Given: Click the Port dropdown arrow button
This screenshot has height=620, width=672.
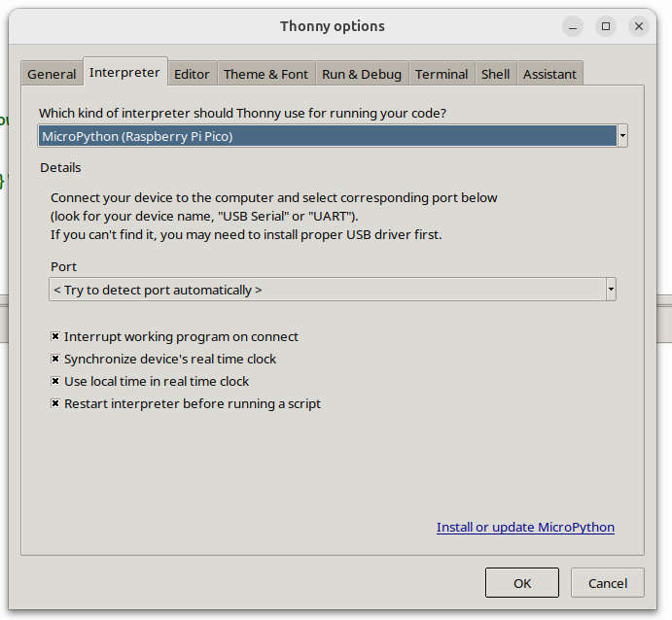Looking at the screenshot, I should pyautogui.click(x=611, y=290).
